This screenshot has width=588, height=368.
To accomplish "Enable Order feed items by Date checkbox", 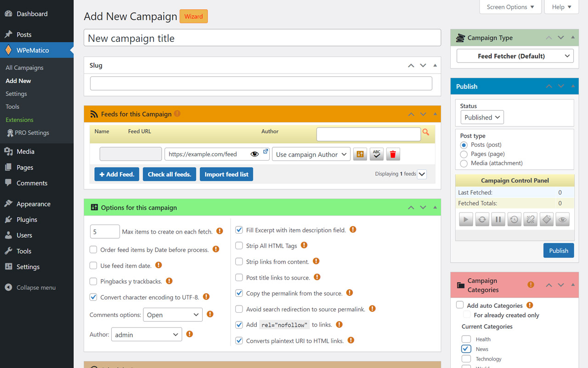I will click(93, 250).
